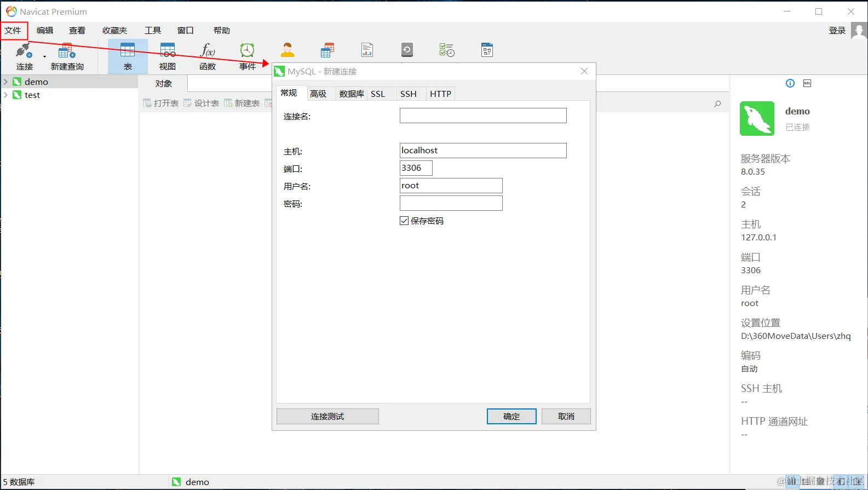
Task: Click the query grid icon right of user
Action: pos(327,50)
